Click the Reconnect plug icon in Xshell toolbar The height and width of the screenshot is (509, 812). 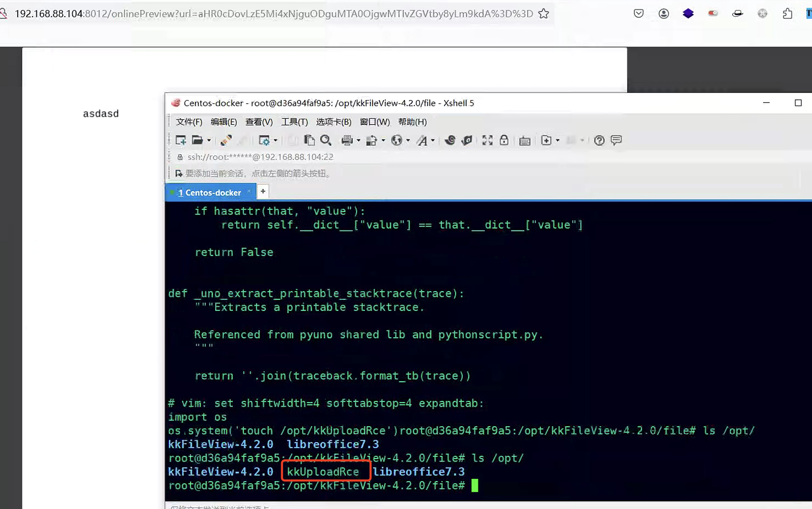tap(226, 140)
